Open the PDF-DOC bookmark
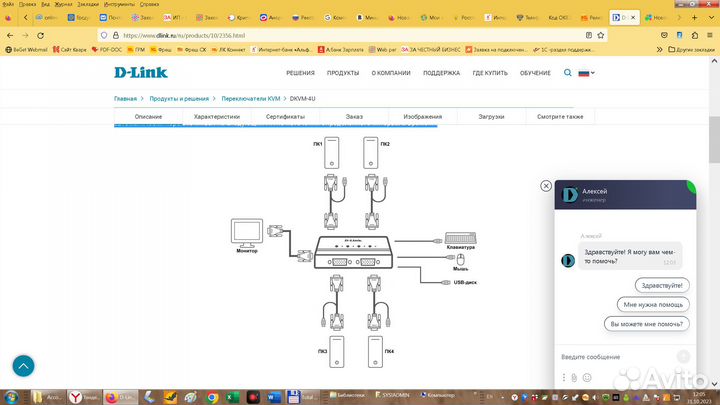 (x=107, y=50)
